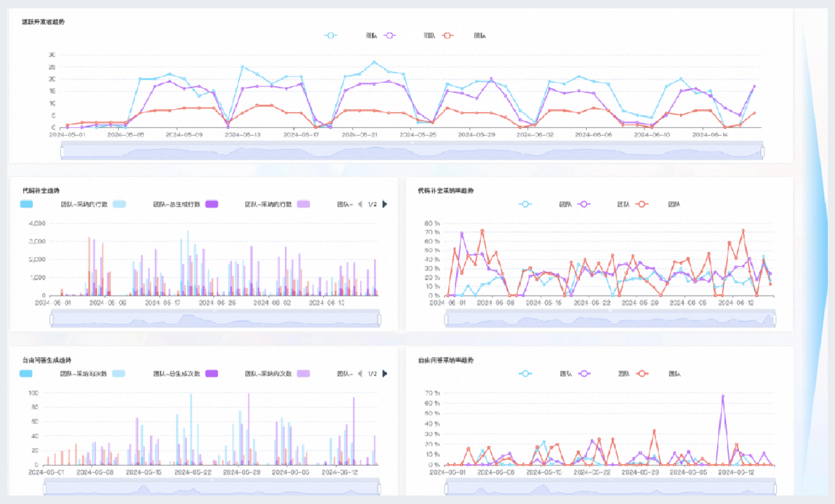
Task: Toggle purple series in 代码补全采纳率趋势 legend
Action: point(584,204)
